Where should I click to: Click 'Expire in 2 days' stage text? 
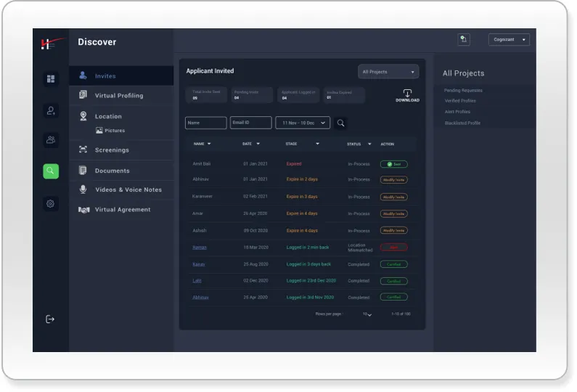[302, 179]
